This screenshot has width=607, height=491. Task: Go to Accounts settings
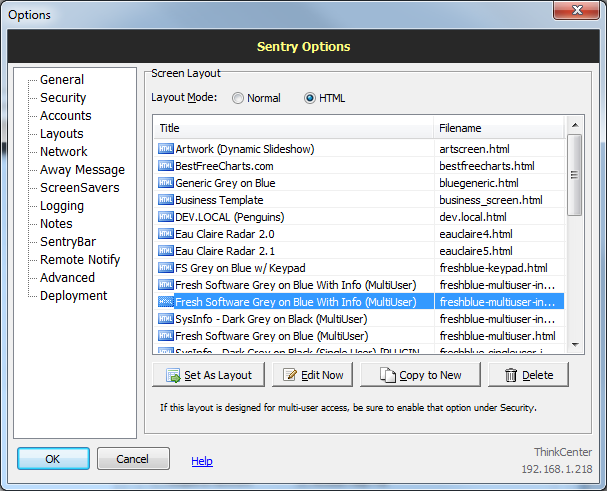(x=65, y=115)
